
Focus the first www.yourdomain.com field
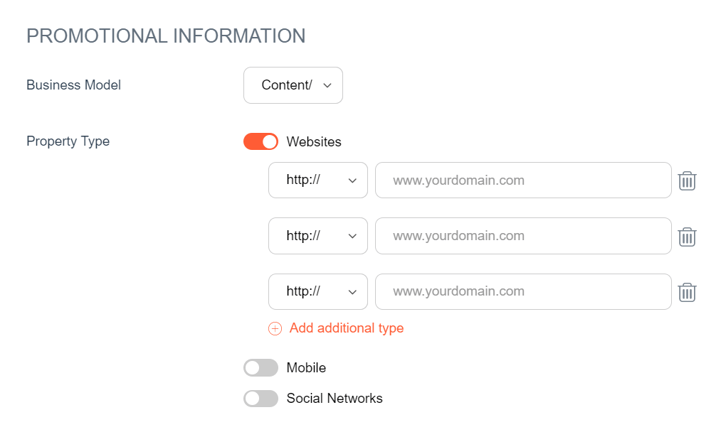click(522, 181)
